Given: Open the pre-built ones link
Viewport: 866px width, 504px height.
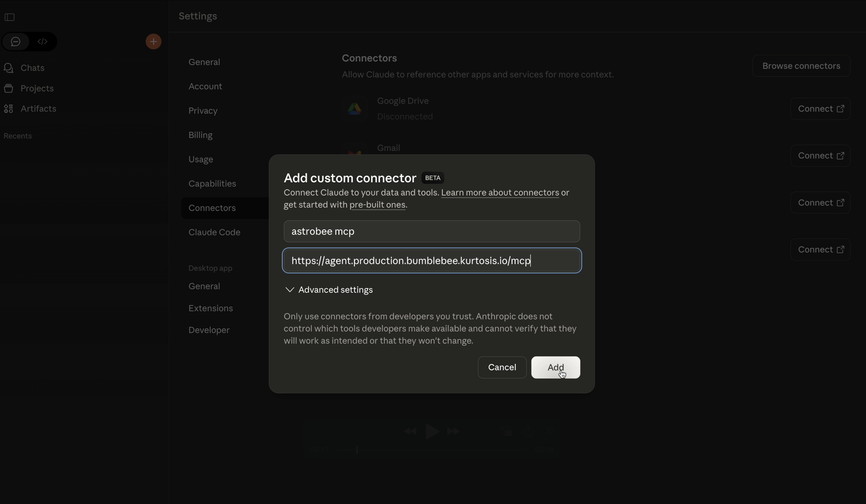Looking at the screenshot, I should pos(378,205).
